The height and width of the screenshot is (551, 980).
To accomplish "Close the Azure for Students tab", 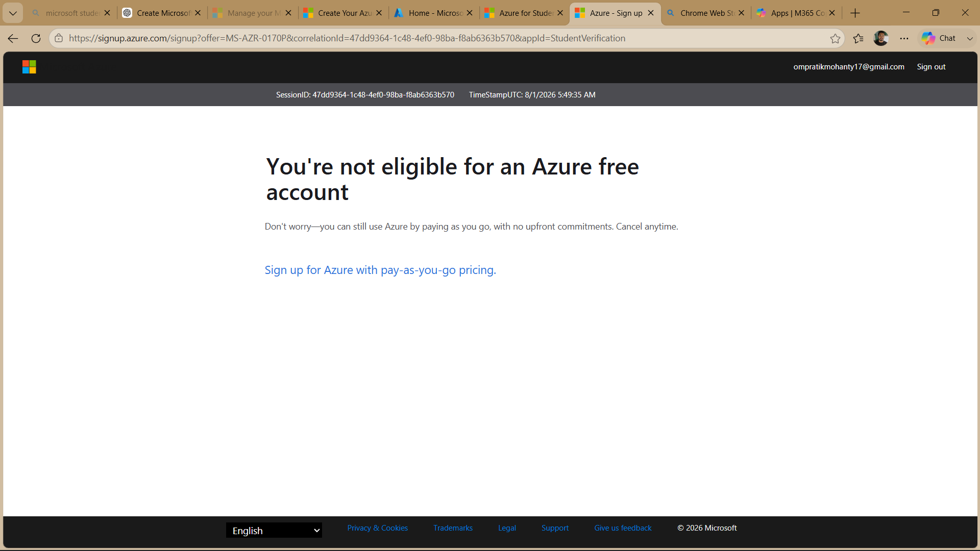I will point(560,13).
